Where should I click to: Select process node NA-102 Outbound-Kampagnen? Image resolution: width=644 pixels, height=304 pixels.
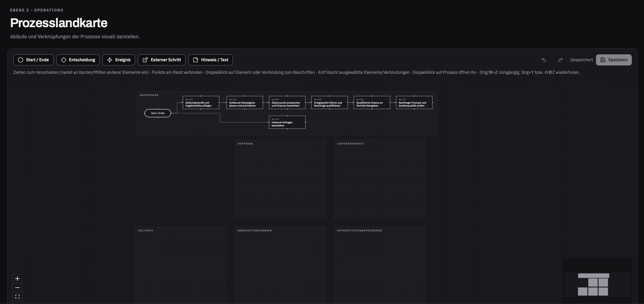pyautogui.click(x=245, y=102)
